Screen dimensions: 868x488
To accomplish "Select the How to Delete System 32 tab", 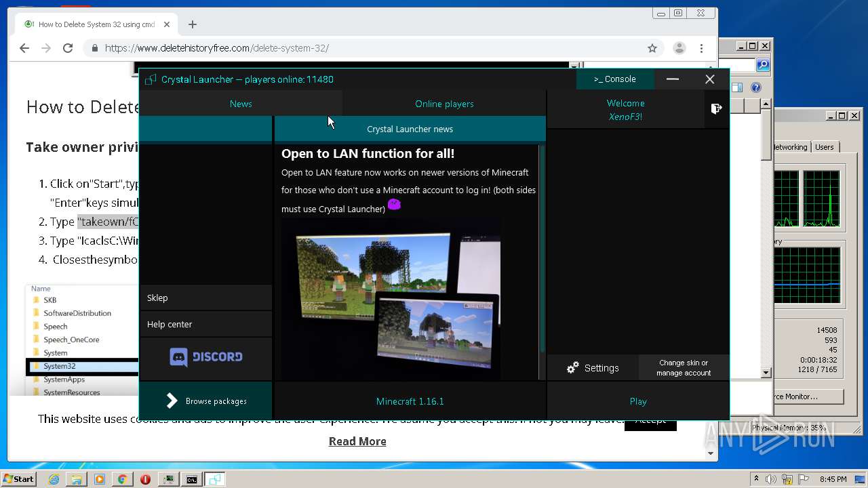I will (x=96, y=24).
